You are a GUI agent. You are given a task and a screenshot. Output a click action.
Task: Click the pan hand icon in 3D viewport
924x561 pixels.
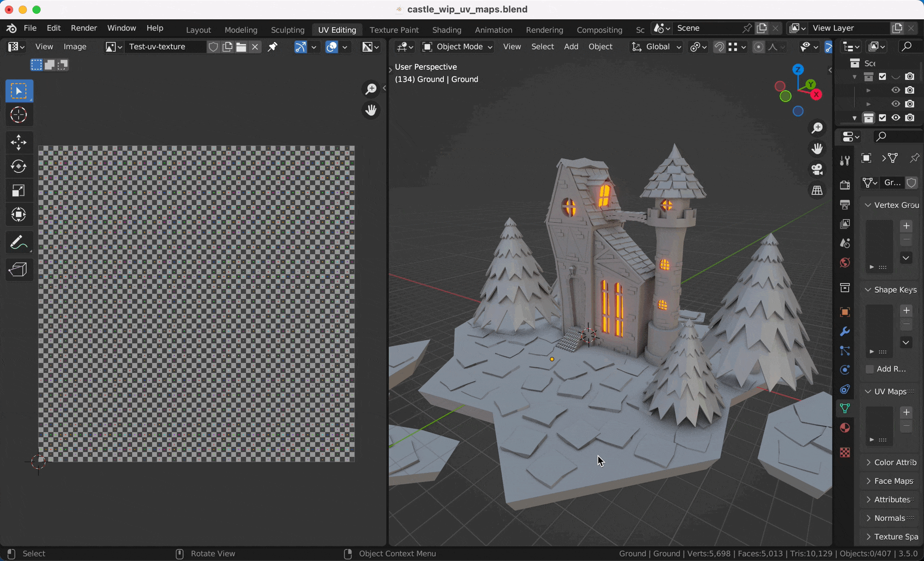(x=817, y=148)
